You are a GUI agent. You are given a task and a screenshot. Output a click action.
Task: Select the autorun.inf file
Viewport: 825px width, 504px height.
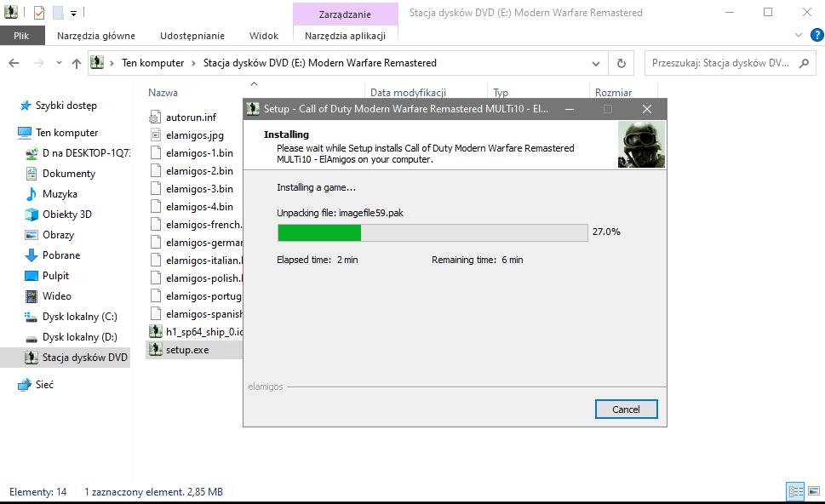(191, 117)
